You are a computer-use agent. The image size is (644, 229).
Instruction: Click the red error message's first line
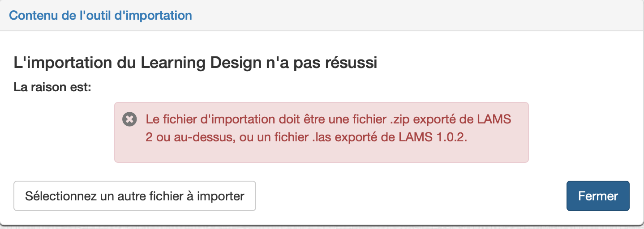coord(328,119)
